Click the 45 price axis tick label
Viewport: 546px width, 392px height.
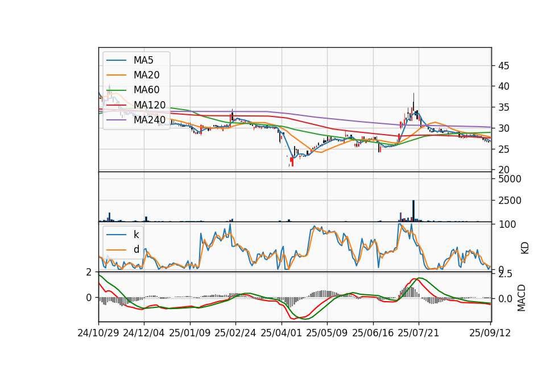[x=503, y=66]
